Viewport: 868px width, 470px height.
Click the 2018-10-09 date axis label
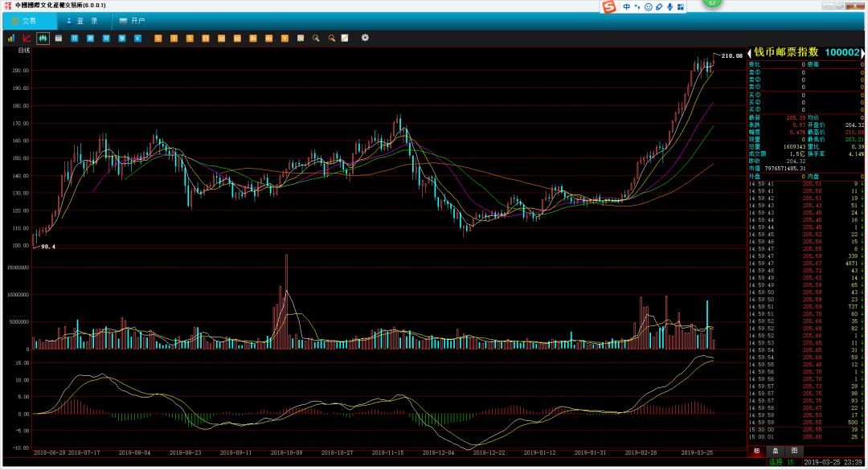pyautogui.click(x=286, y=453)
